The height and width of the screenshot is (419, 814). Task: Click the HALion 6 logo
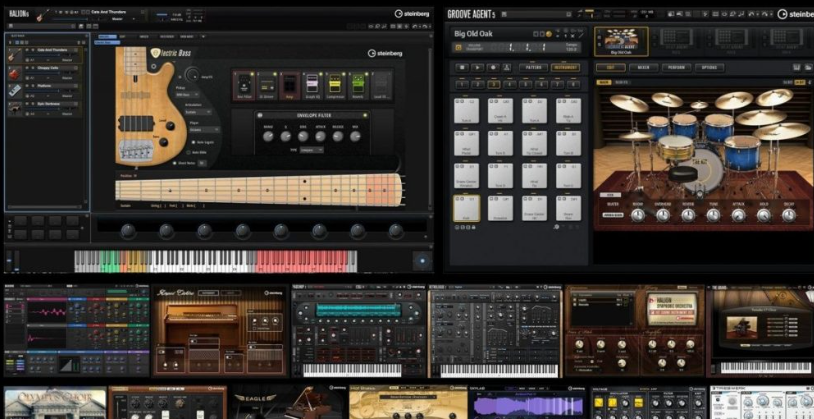pos(20,15)
